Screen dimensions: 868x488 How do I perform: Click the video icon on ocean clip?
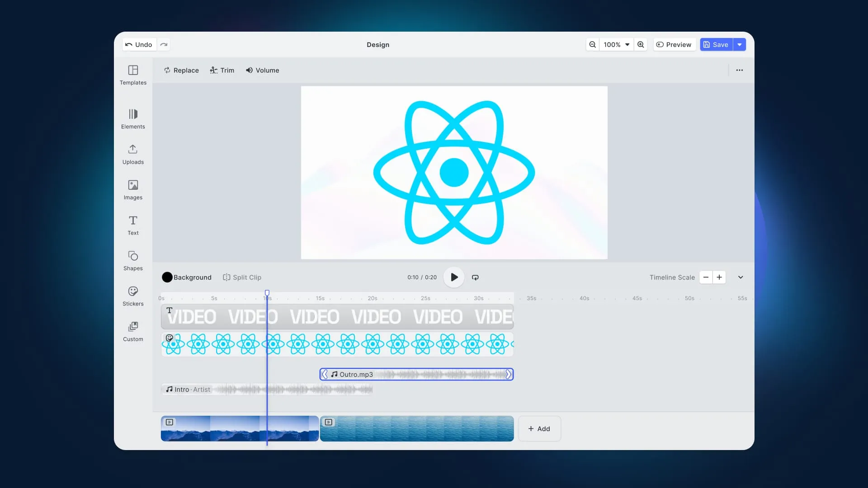point(329,422)
